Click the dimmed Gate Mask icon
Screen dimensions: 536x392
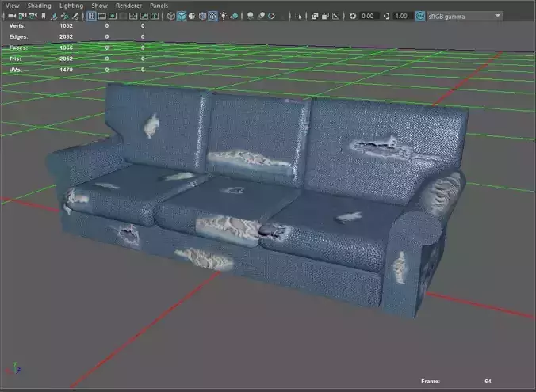tap(123, 16)
